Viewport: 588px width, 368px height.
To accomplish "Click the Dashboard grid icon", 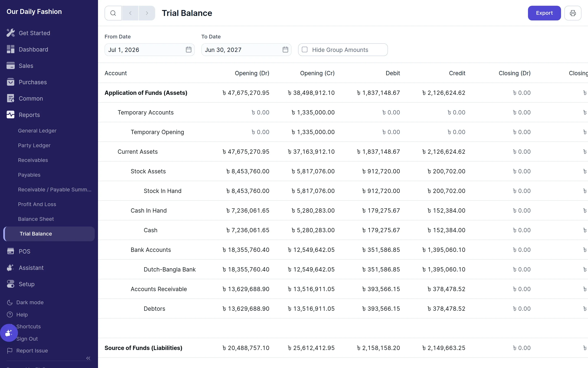I will click(x=10, y=49).
